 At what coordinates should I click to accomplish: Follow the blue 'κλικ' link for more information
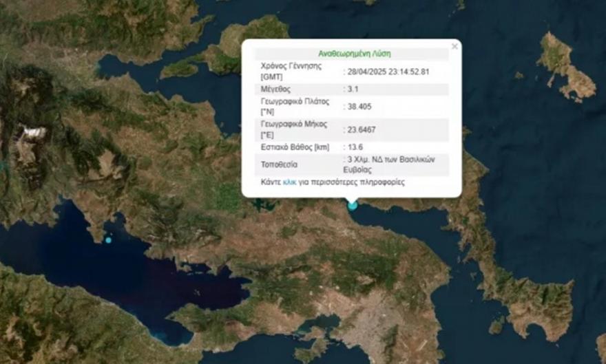[x=289, y=183]
